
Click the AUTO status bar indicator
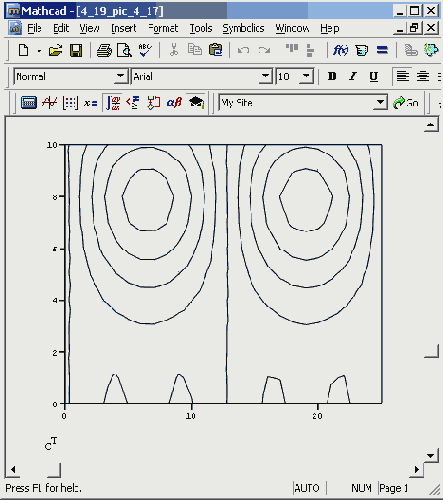coord(307,488)
